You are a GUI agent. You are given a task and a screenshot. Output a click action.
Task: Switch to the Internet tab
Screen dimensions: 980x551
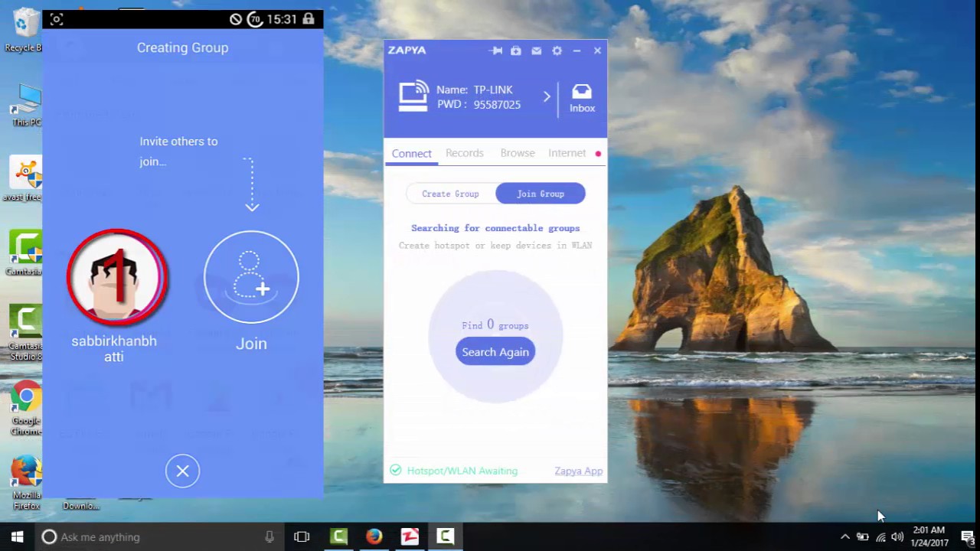pos(567,153)
